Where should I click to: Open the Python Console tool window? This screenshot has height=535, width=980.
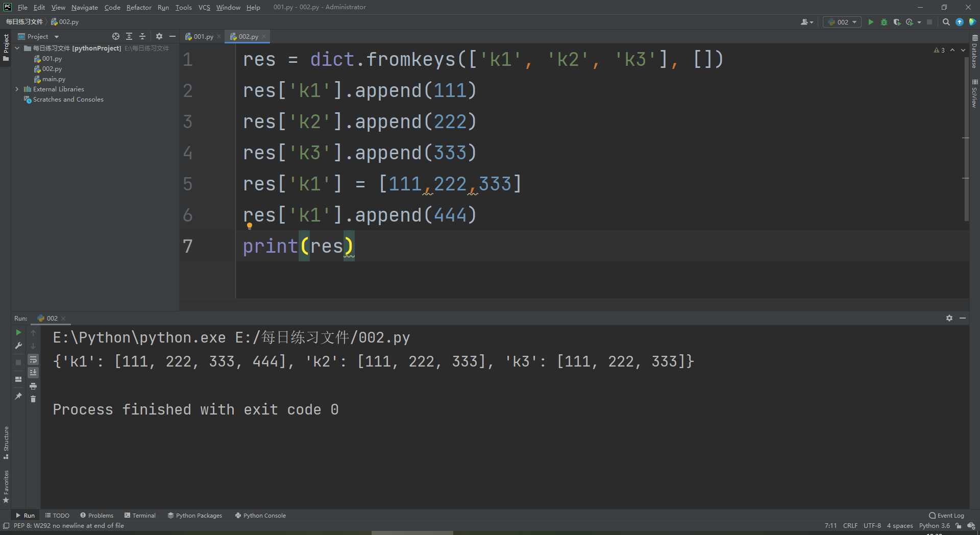[260, 516]
